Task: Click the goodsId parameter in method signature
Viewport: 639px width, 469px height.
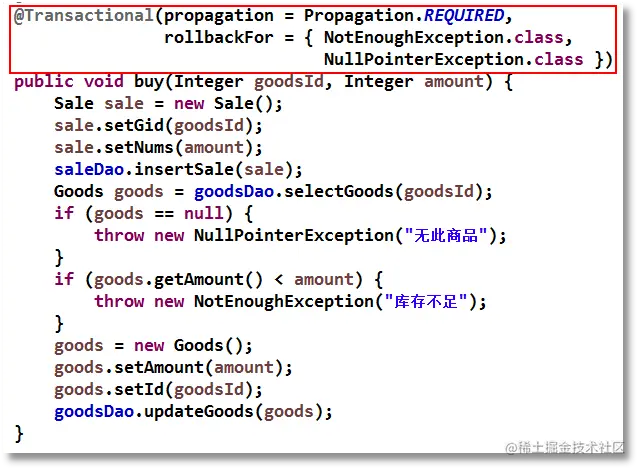Action: [289, 82]
